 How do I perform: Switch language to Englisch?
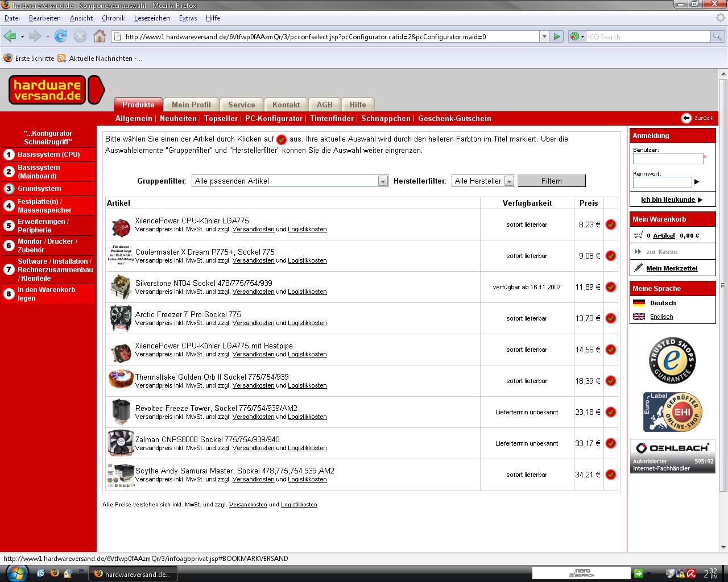(661, 317)
